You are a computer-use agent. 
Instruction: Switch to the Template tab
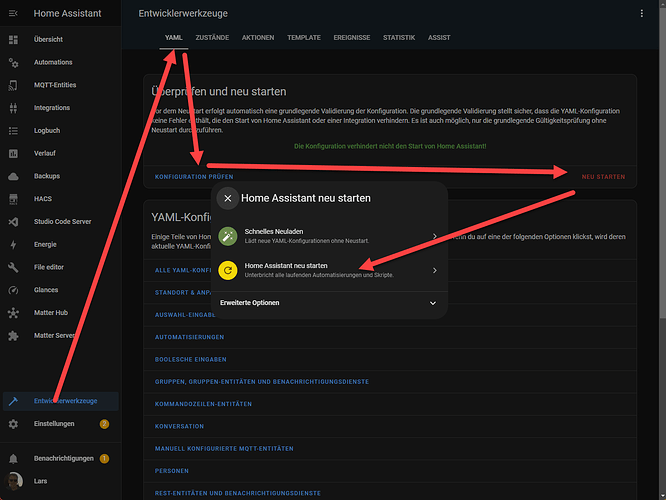click(303, 37)
